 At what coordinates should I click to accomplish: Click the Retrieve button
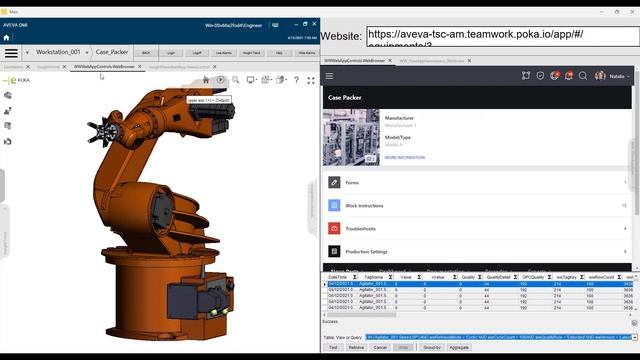(356, 348)
